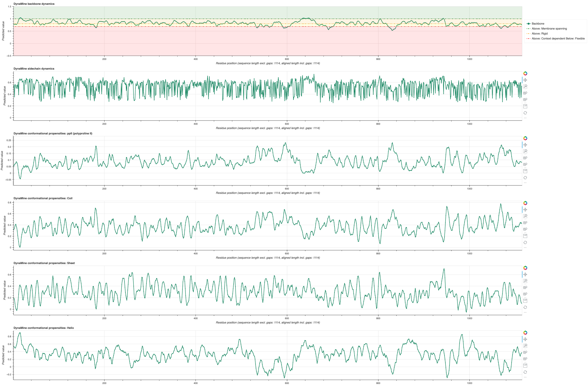Expand overflow menu of sidechain dynamics toolbar
This screenshot has height=386, width=588.
click(525, 118)
